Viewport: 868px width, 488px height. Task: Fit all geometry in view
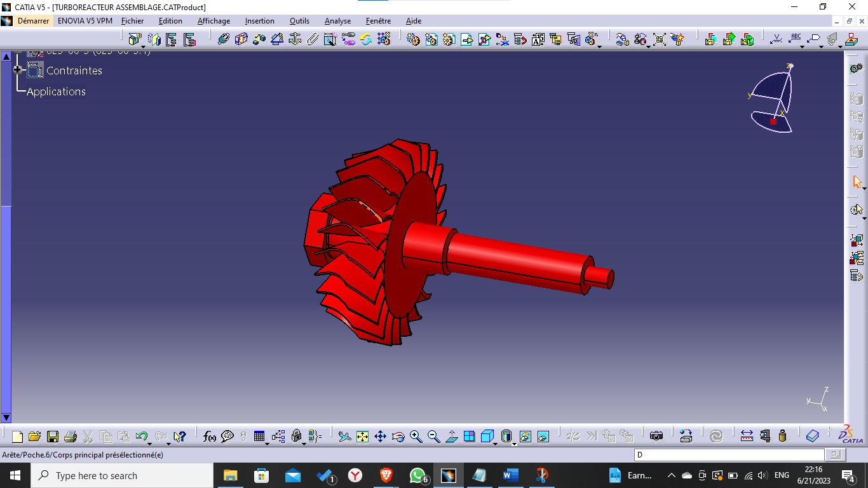362,437
